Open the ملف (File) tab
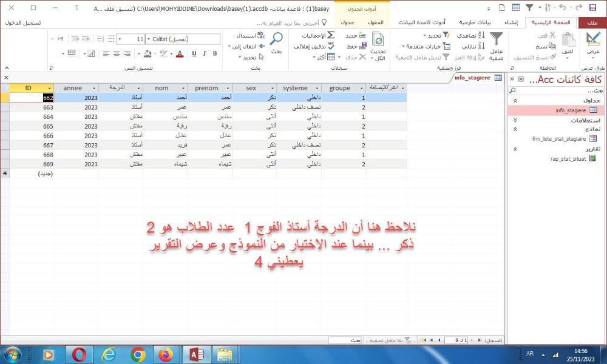Viewport: 607px width, 364px height. (x=592, y=22)
